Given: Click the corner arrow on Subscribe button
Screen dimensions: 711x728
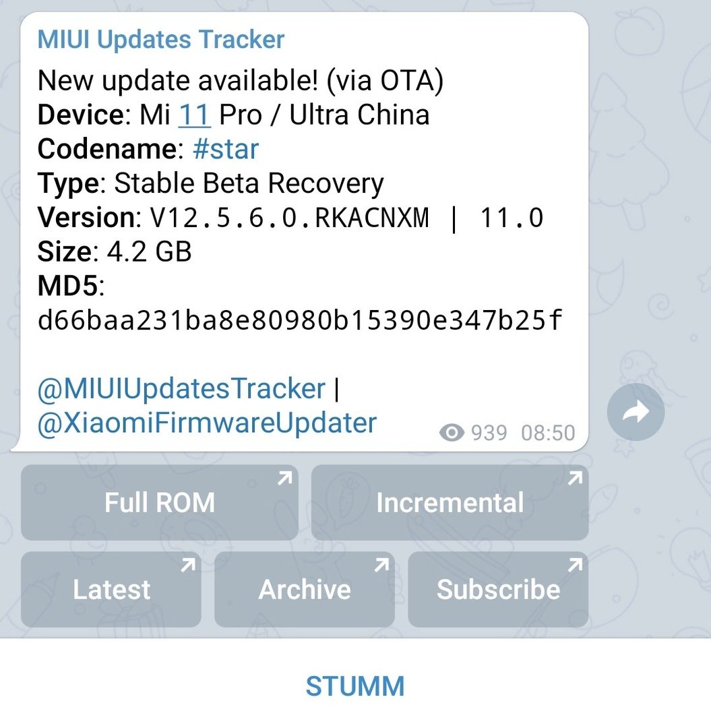Looking at the screenshot, I should point(575,565).
